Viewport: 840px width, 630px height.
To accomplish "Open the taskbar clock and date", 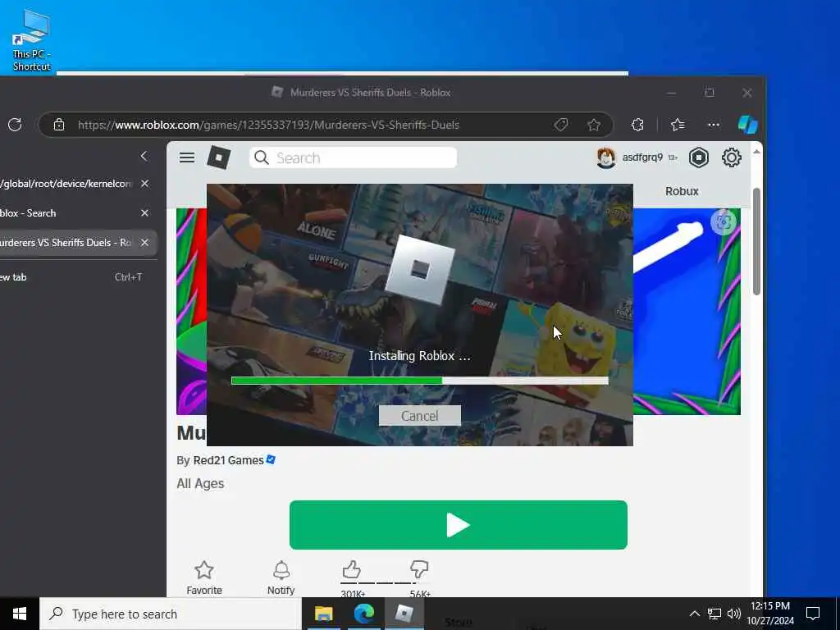I will click(x=770, y=614).
